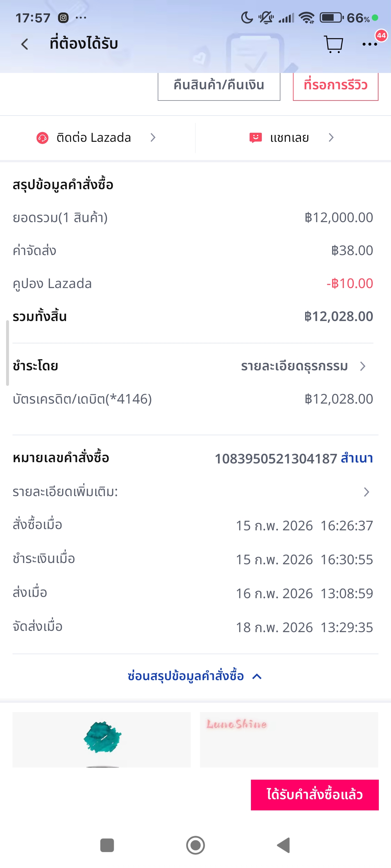This screenshot has width=391, height=868.
Task: Open the three-dot more menu
Action: (370, 44)
